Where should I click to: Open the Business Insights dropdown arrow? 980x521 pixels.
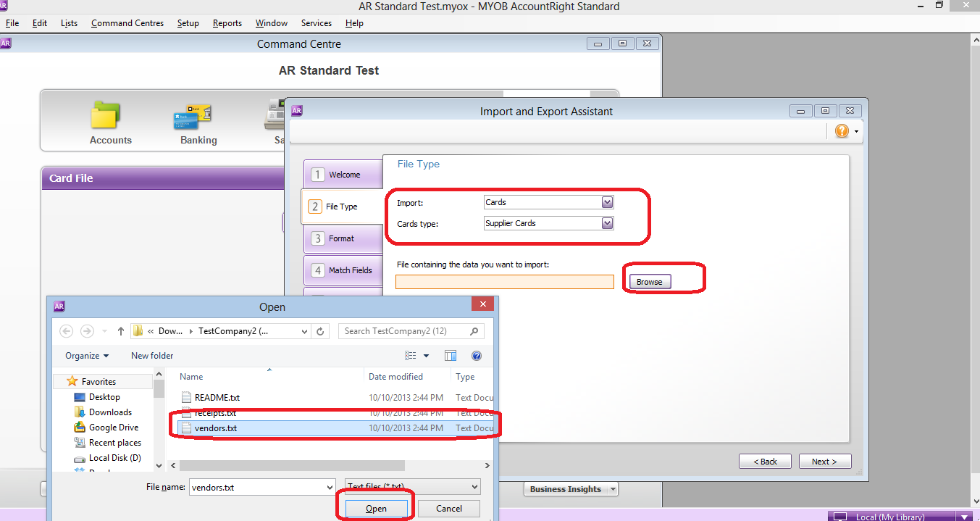[613, 489]
